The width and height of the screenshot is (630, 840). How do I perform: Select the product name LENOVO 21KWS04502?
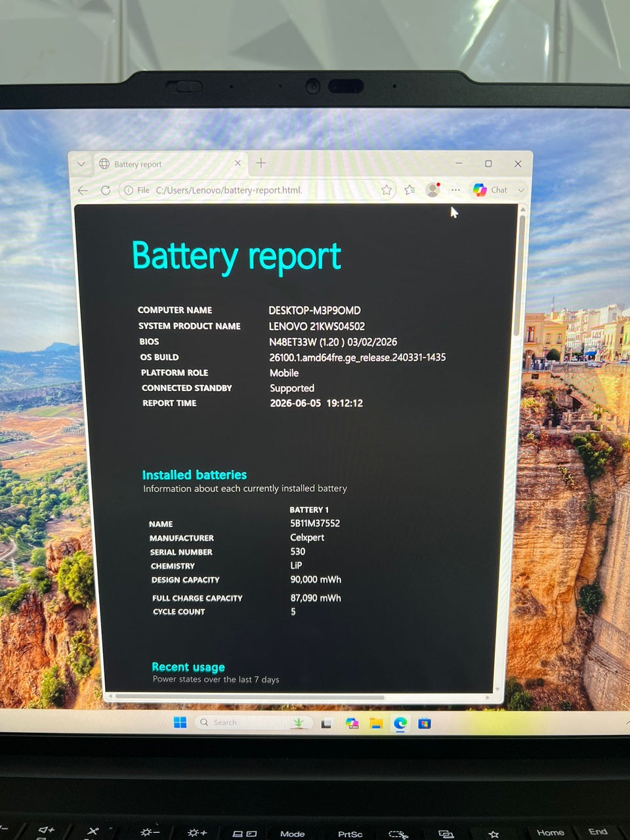tap(317, 326)
